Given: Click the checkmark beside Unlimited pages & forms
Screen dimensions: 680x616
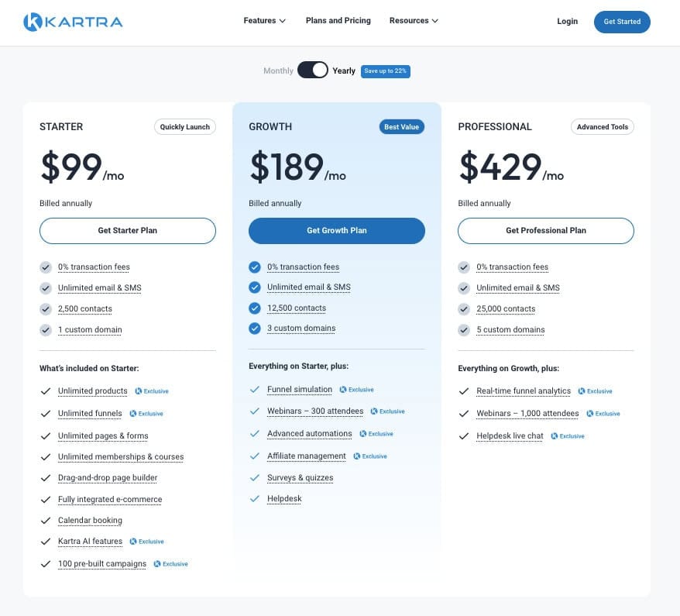Looking at the screenshot, I should point(46,436).
